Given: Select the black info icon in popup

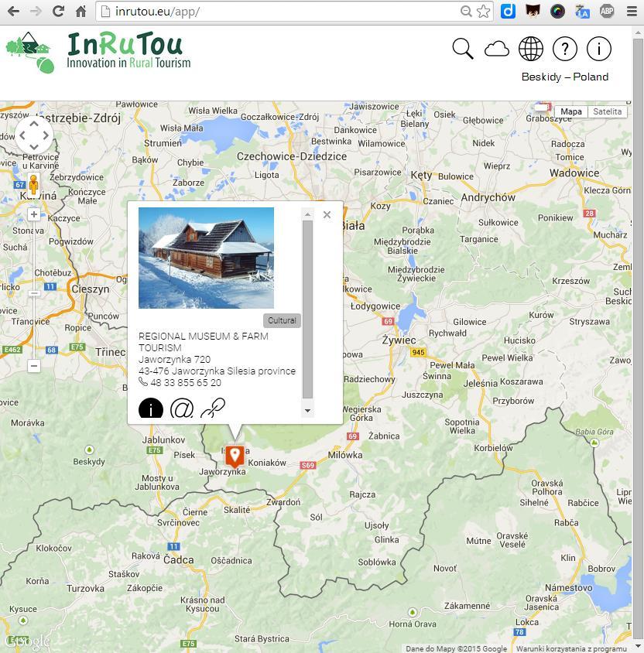Looking at the screenshot, I should pyautogui.click(x=150, y=408).
